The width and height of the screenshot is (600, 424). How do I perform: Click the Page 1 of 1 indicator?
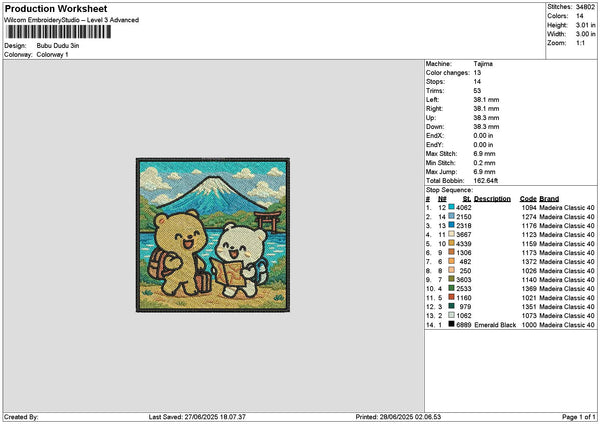pos(579,417)
